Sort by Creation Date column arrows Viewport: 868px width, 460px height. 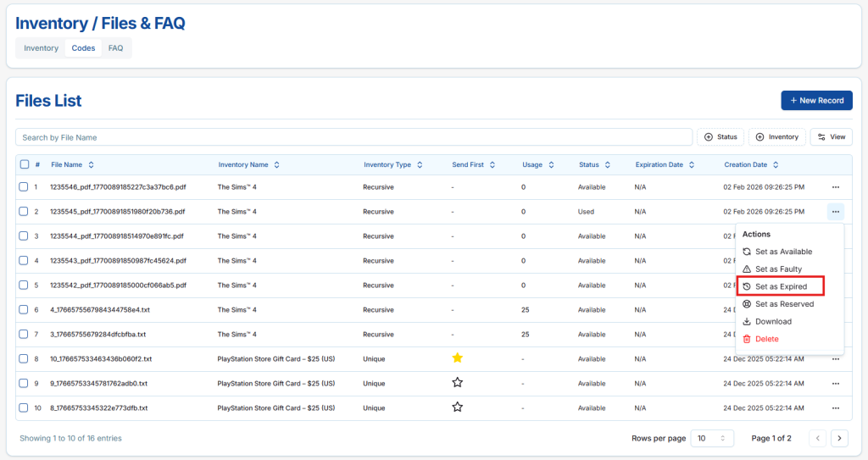[776, 165]
